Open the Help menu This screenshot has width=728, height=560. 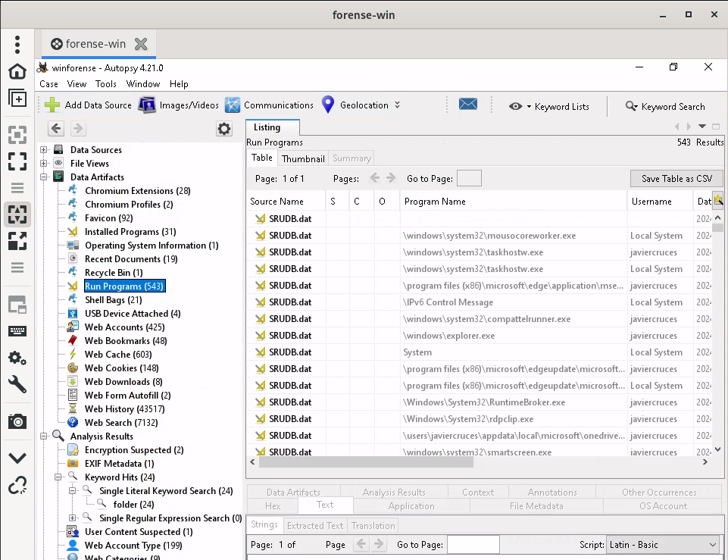point(179,84)
